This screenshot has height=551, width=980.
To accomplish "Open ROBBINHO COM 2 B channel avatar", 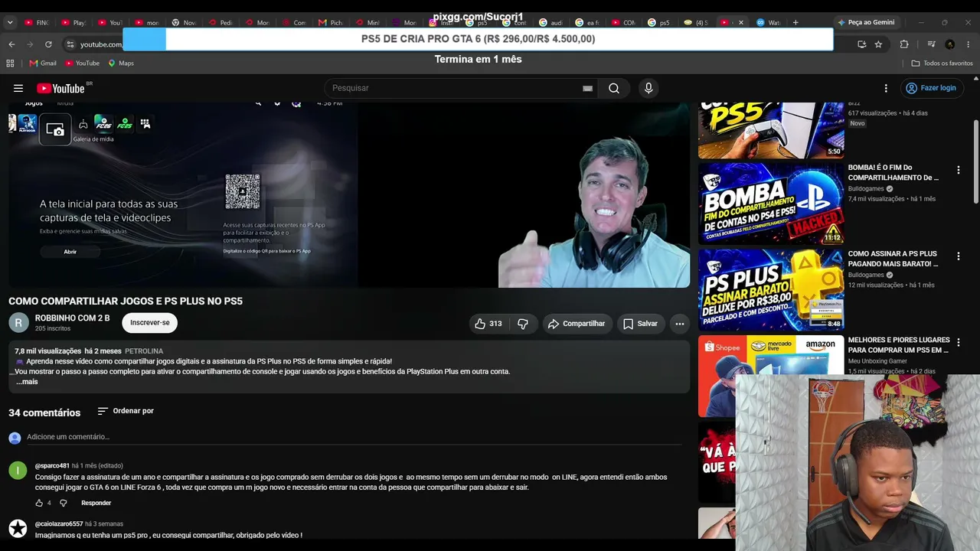I will [18, 323].
